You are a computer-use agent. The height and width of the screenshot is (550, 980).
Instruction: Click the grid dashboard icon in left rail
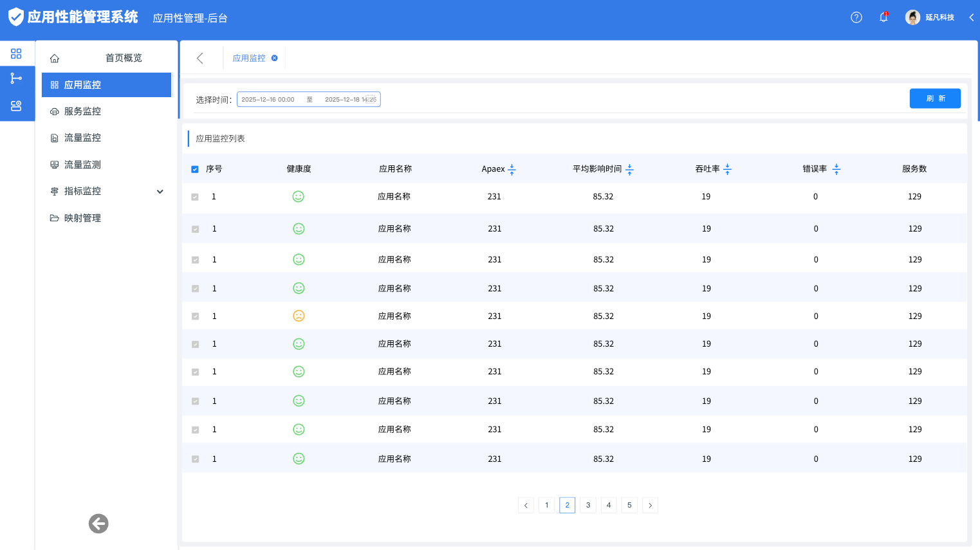[x=16, y=54]
